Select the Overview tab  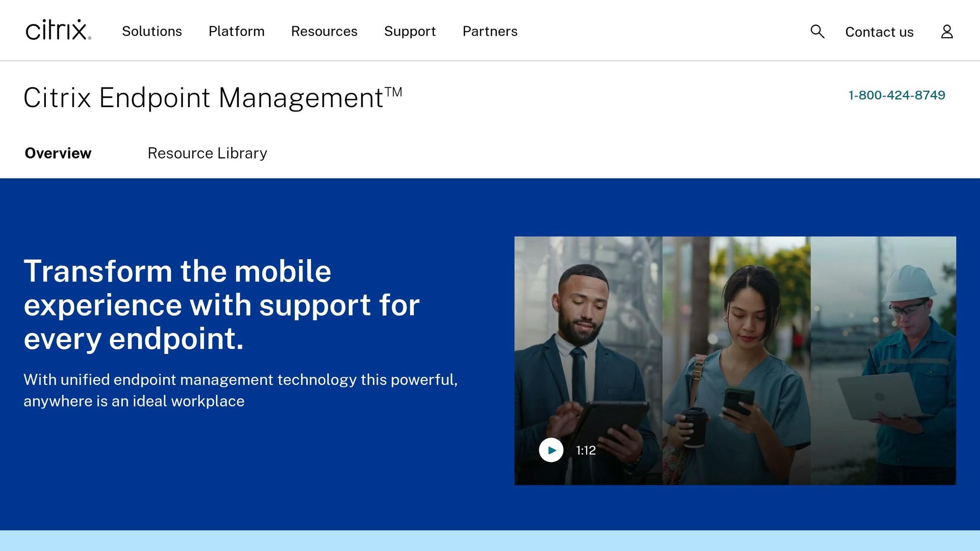pyautogui.click(x=57, y=153)
